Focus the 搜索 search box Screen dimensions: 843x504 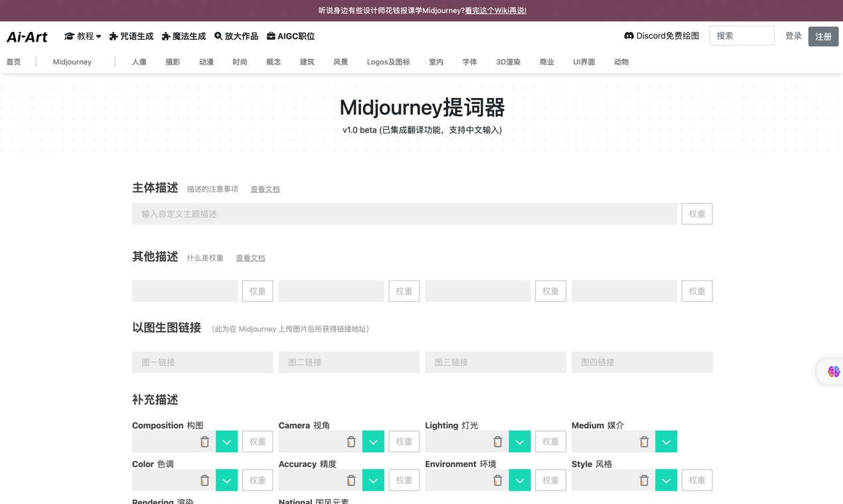click(x=742, y=36)
